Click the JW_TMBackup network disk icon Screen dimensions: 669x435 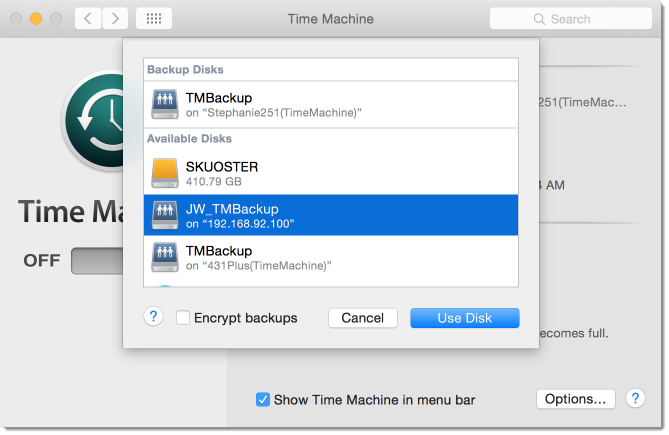coord(165,216)
